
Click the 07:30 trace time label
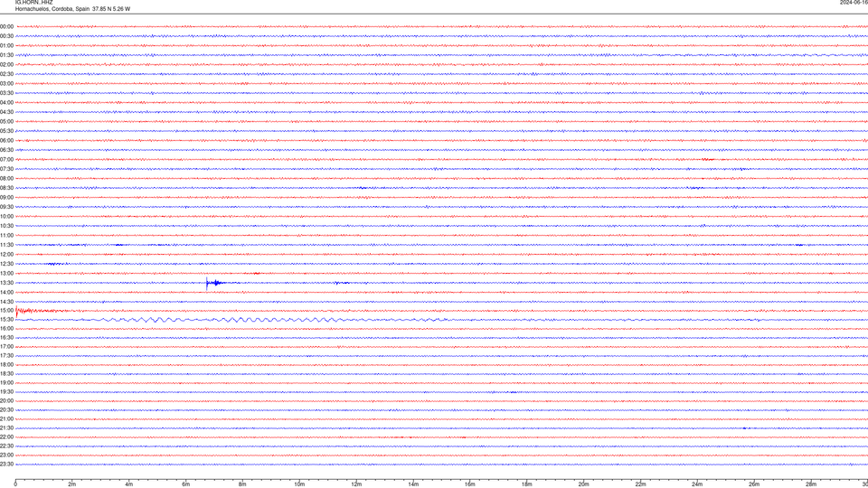6,169
